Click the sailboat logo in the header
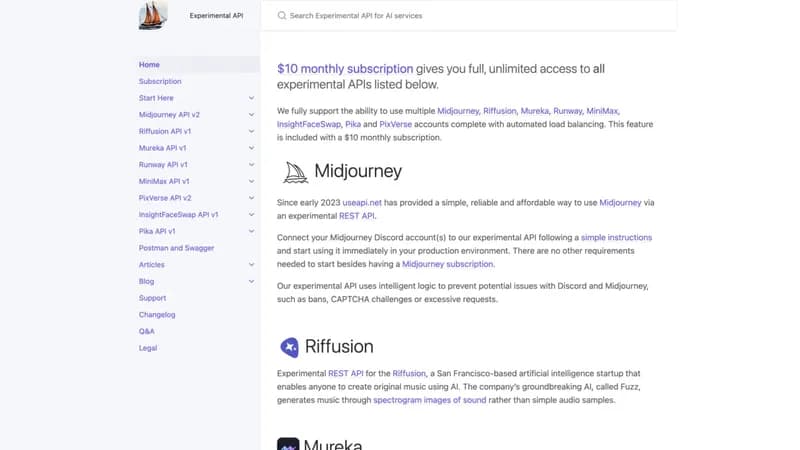This screenshot has width=800, height=450. point(153,15)
